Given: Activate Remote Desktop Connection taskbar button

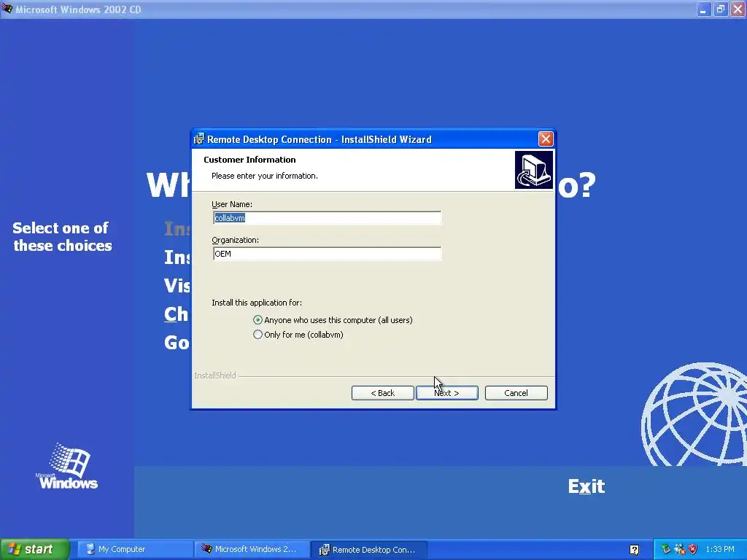Looking at the screenshot, I should tap(369, 549).
